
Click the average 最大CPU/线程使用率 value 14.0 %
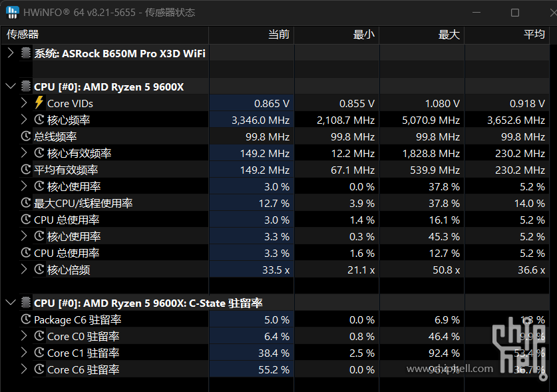[x=530, y=203]
